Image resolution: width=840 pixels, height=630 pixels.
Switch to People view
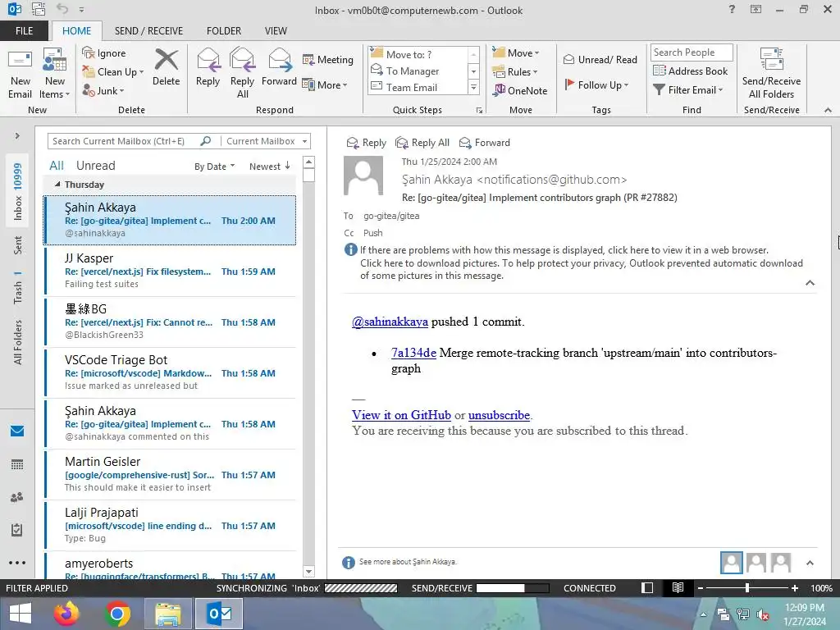pyautogui.click(x=17, y=497)
